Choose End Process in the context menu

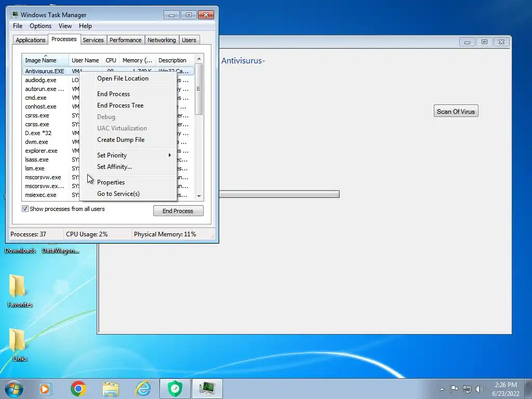[x=113, y=94]
